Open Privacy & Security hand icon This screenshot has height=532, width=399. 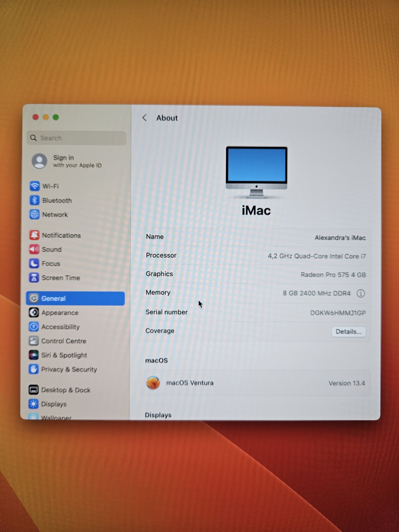(x=34, y=369)
